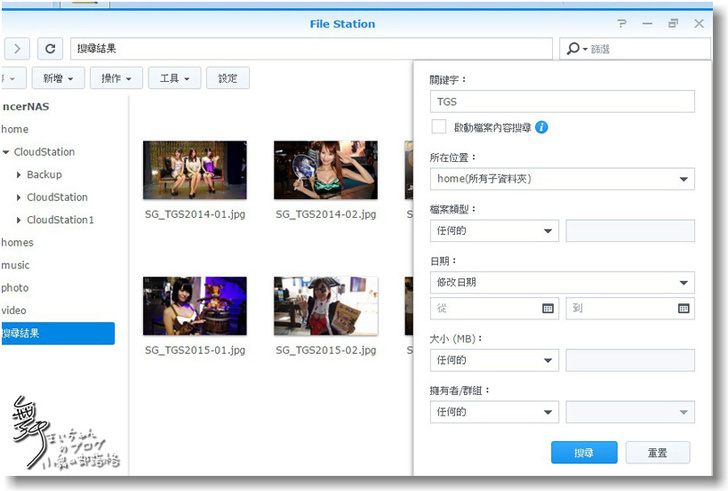Click the 重置 reset button
The image size is (728, 491).
[x=657, y=452]
